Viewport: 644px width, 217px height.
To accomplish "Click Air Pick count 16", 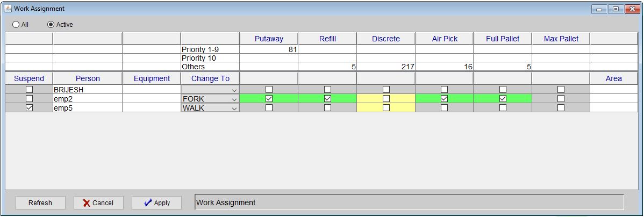I will (445, 67).
